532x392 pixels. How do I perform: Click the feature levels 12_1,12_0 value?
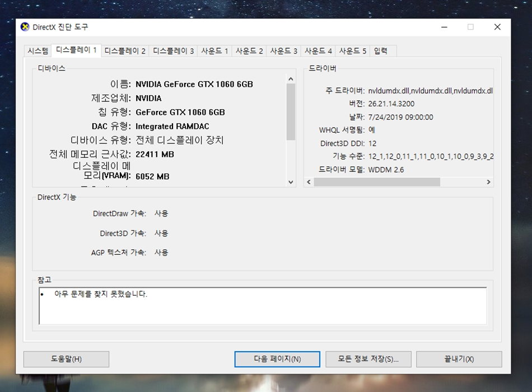[431, 156]
